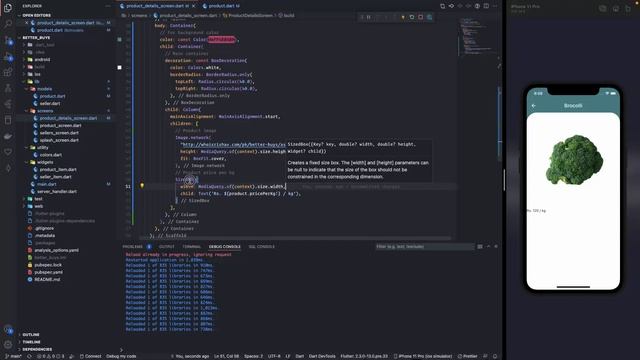Image resolution: width=640 pixels, height=360 pixels.
Task: Open the Run and Debug view
Action: coord(8,57)
